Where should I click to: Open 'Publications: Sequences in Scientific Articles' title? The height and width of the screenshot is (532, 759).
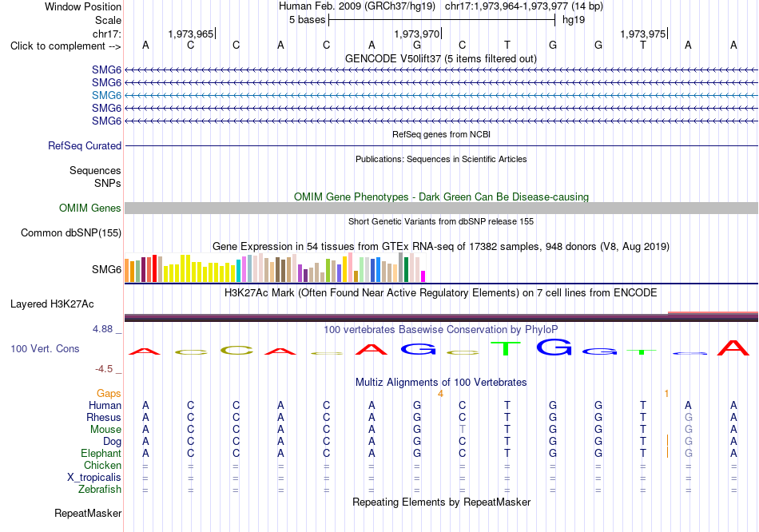point(441,159)
